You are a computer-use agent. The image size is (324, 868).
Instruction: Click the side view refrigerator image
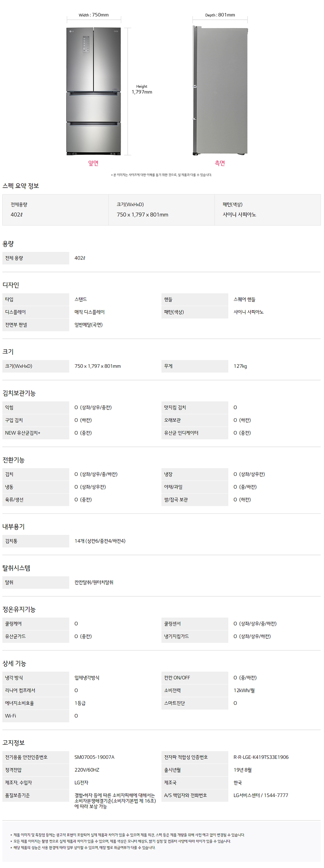pos(220,90)
